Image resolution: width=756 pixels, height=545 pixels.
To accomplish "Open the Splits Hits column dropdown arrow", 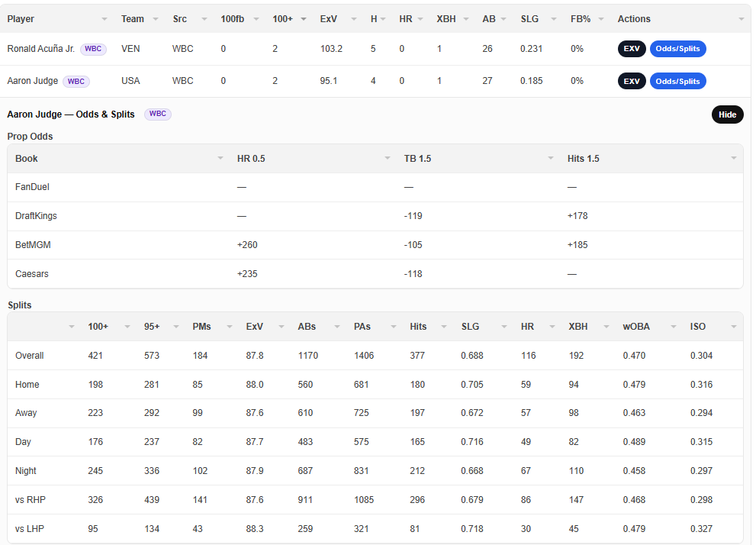I will [445, 327].
